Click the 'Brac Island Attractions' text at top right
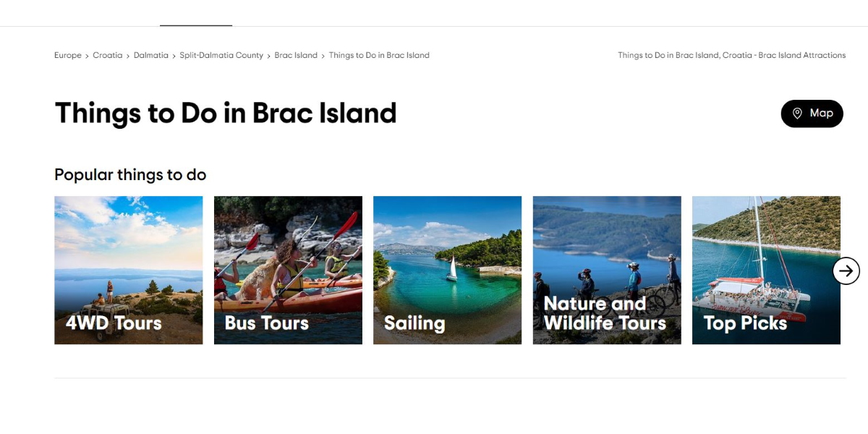The height and width of the screenshot is (434, 868). 801,56
